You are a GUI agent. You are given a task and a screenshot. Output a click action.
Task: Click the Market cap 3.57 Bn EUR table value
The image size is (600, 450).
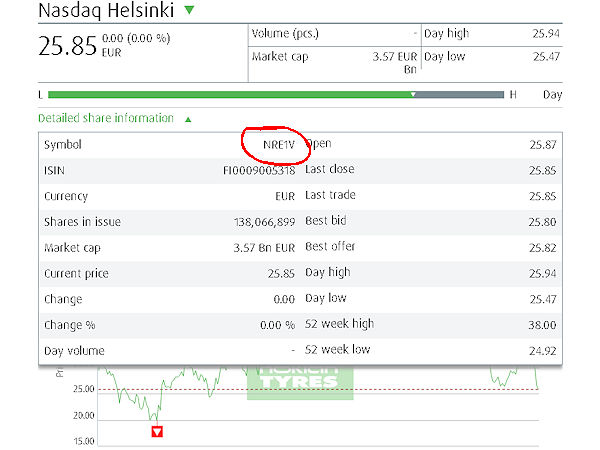tap(264, 248)
